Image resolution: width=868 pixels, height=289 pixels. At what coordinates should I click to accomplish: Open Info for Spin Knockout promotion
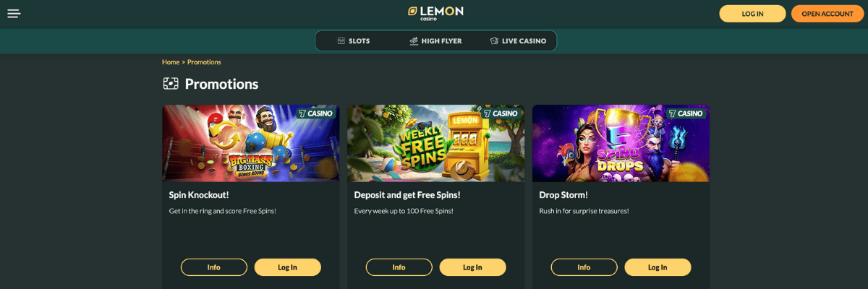214,267
